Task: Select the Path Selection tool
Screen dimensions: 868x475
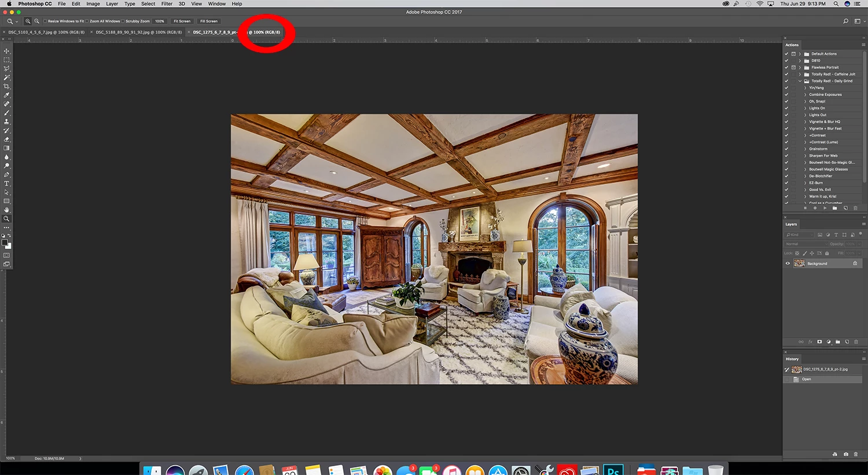Action: (6, 192)
